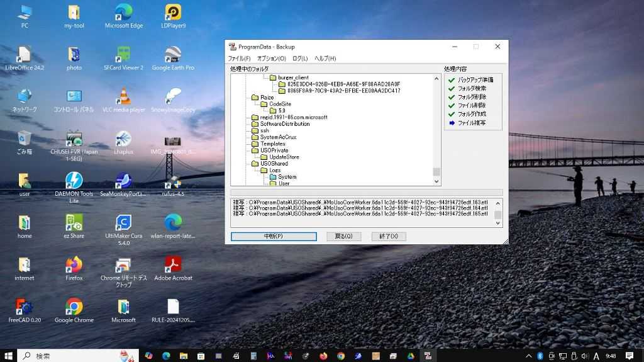Screen dimensions: 644x362
Task: Open the ログ(L) menu
Action: pyautogui.click(x=300, y=59)
